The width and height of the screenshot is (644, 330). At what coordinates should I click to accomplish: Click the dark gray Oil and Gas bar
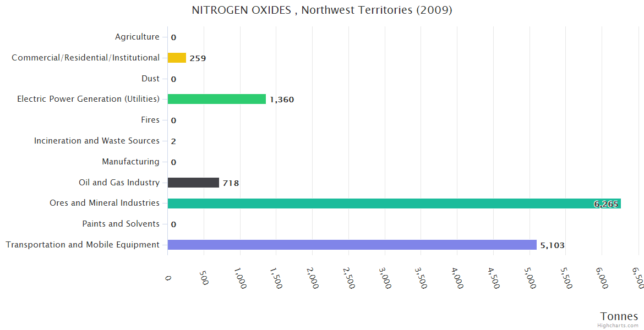(x=193, y=183)
